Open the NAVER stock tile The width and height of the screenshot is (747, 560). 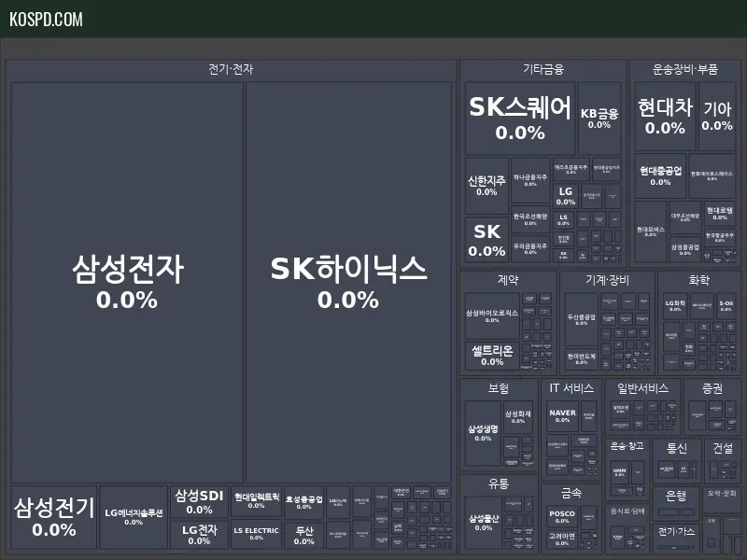pos(562,415)
